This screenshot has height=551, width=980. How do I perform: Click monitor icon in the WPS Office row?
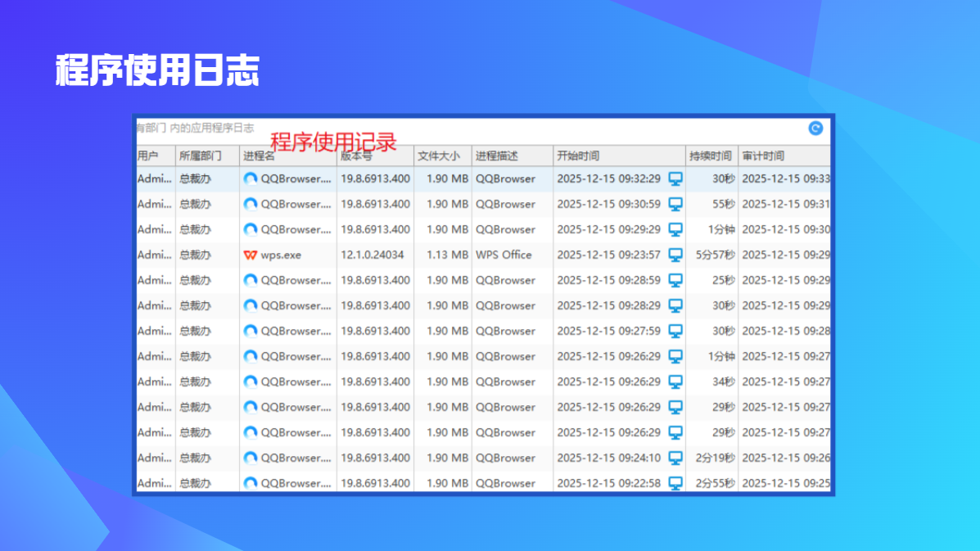[675, 255]
